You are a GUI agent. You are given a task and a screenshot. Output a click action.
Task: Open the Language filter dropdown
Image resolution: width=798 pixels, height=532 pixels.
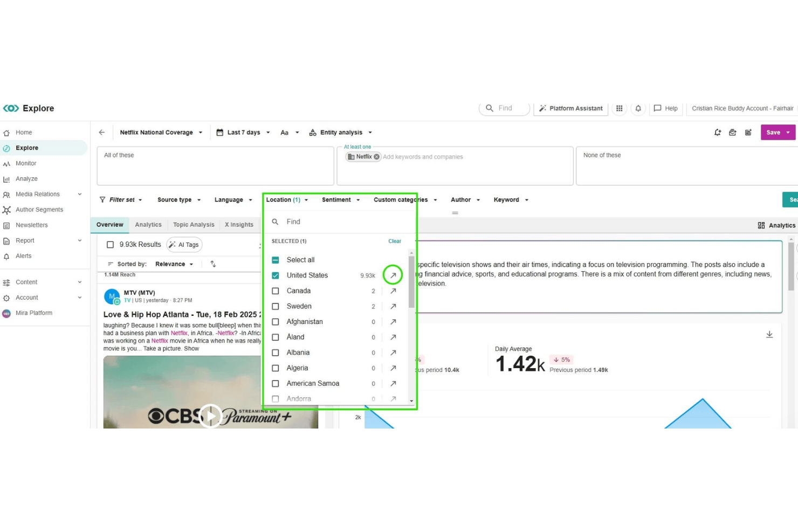233,200
